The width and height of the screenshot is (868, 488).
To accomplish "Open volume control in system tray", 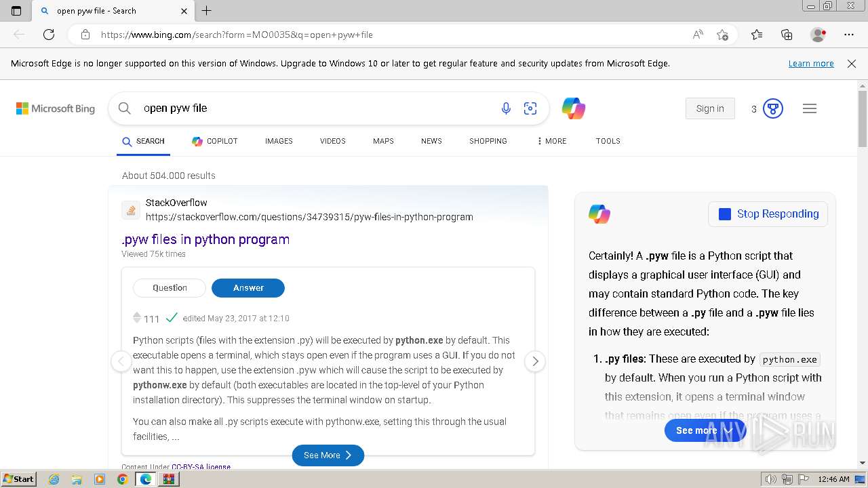I will [771, 479].
